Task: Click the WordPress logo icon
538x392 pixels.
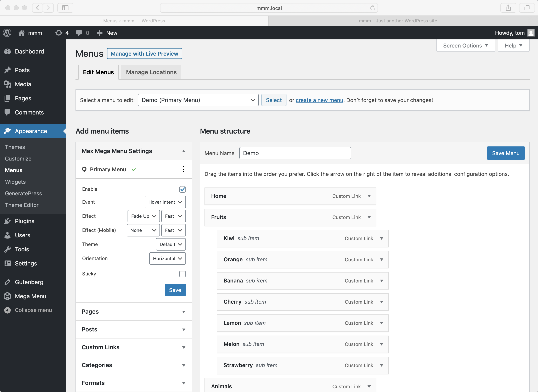Action: pos(7,33)
